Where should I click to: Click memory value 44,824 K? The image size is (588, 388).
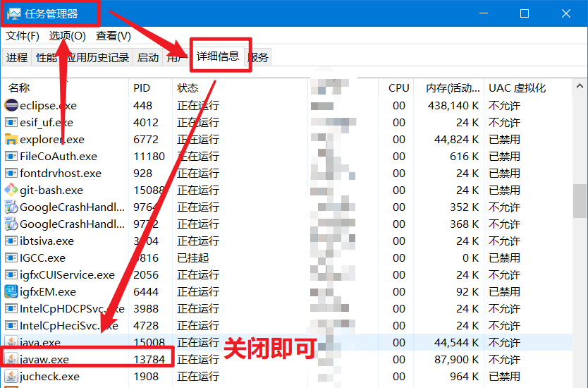(x=457, y=139)
